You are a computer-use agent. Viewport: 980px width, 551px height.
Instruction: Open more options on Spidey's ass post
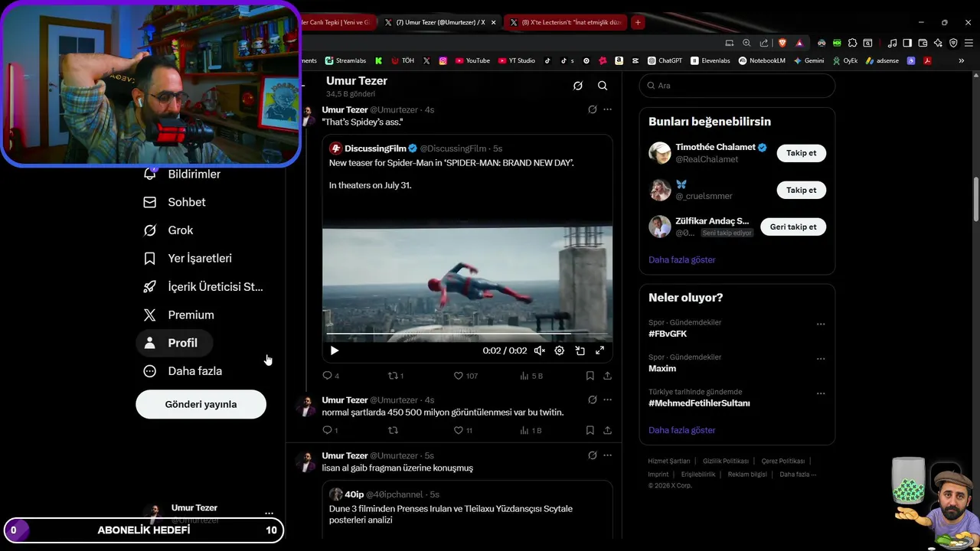pos(607,109)
